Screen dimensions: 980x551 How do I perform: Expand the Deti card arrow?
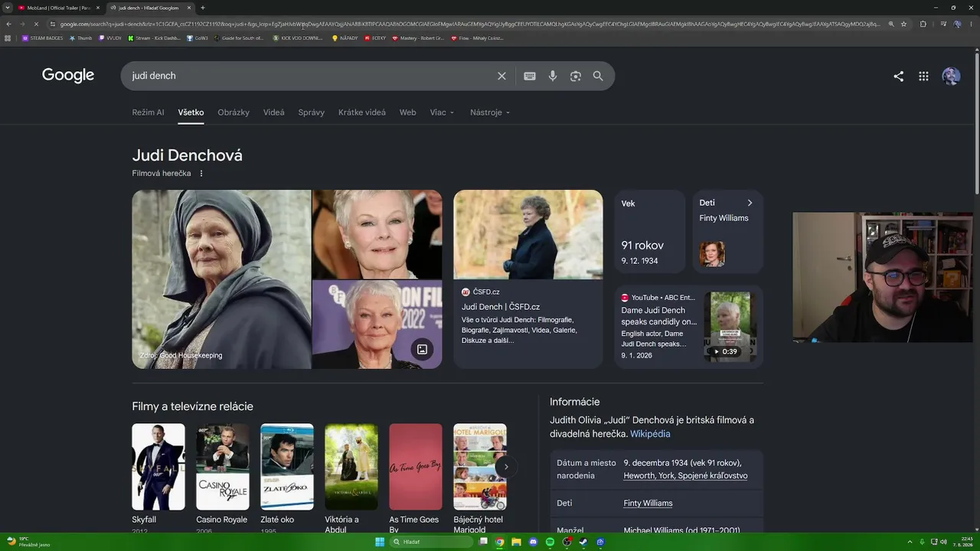750,203
